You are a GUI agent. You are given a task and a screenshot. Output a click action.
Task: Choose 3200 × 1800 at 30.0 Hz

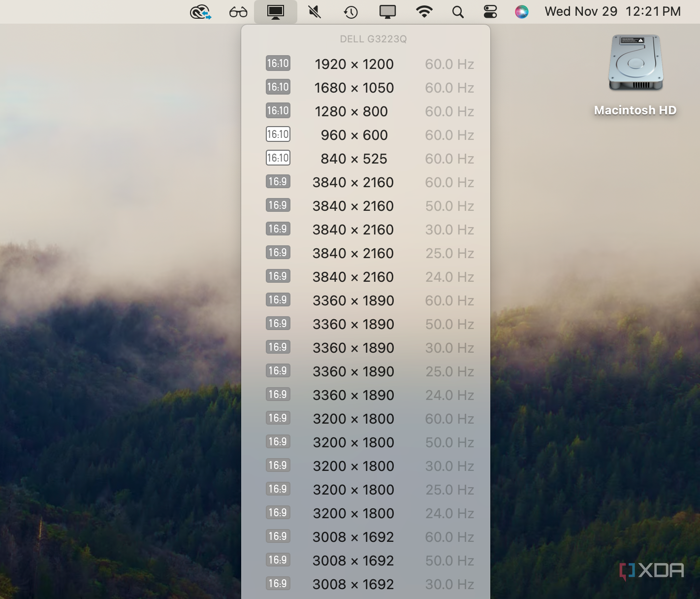click(366, 466)
